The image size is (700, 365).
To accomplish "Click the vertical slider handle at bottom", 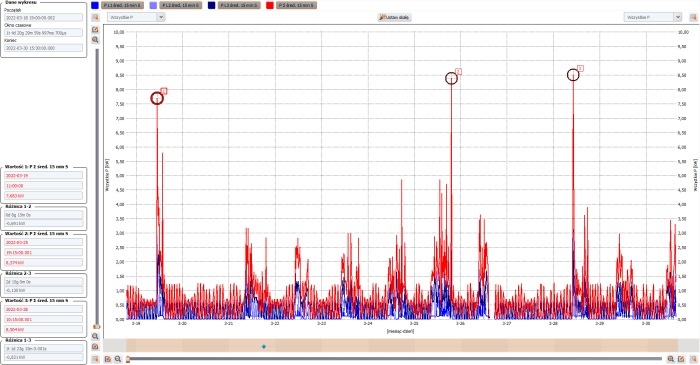I will click(96, 327).
